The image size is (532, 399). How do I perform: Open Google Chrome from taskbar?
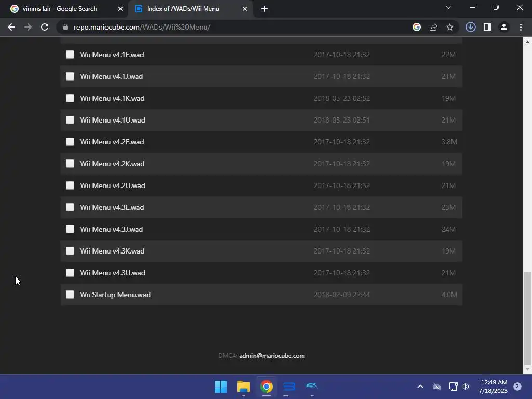tap(267, 387)
